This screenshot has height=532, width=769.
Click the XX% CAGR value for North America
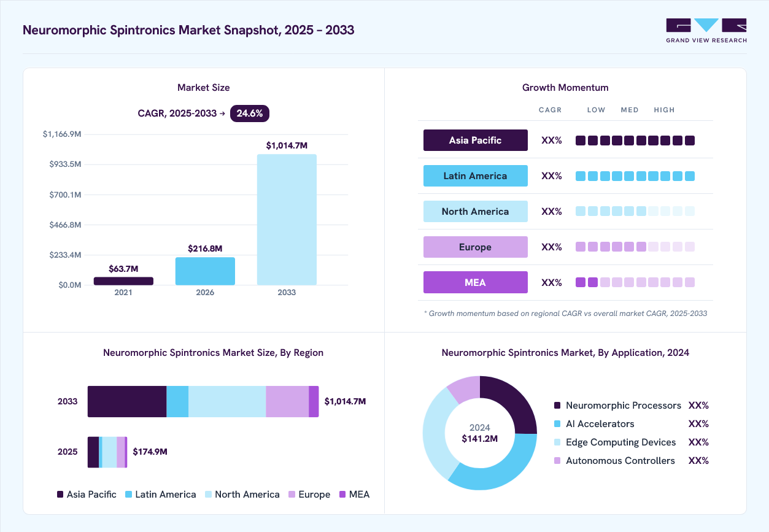pyautogui.click(x=552, y=211)
